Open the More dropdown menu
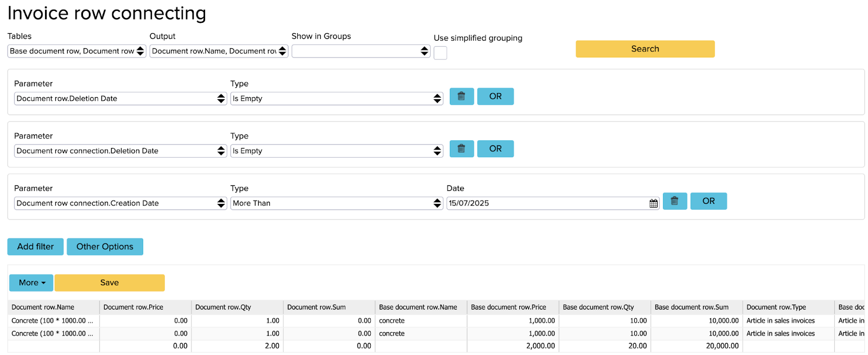The height and width of the screenshot is (355, 868). coord(31,283)
